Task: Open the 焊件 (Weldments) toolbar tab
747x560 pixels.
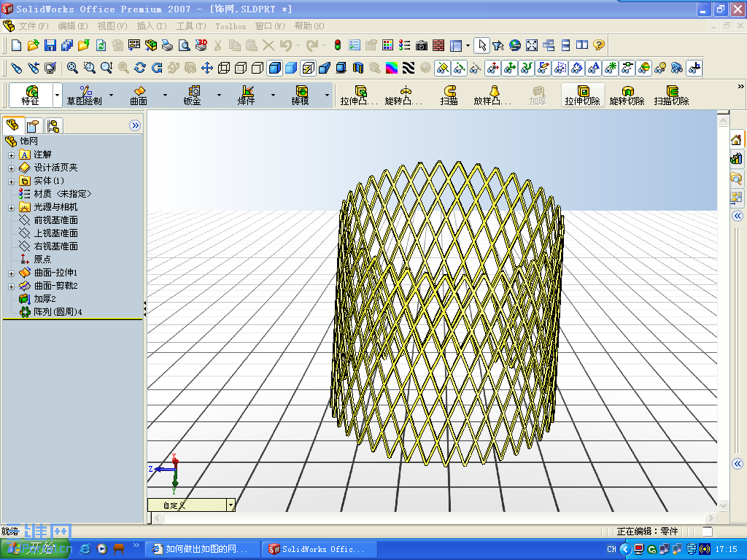Action: coord(248,95)
